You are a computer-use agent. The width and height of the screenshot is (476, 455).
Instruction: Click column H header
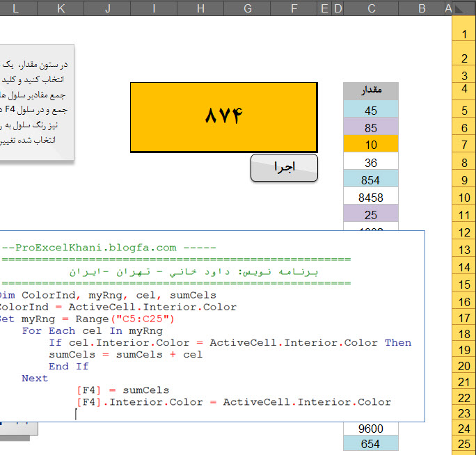pyautogui.click(x=200, y=8)
